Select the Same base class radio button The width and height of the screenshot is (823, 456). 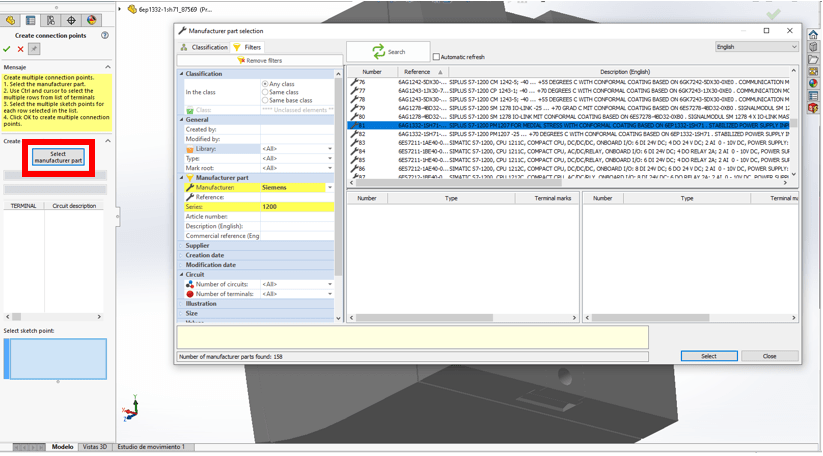[x=265, y=100]
